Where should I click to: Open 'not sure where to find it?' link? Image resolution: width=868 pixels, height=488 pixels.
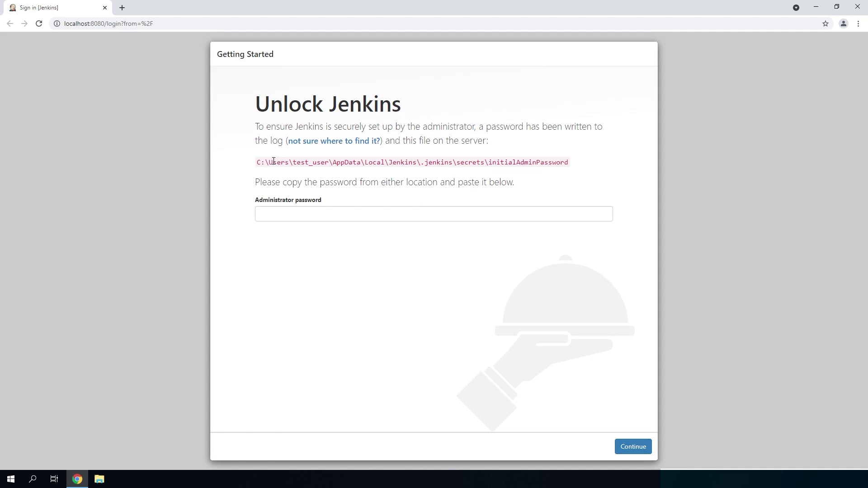coord(334,141)
